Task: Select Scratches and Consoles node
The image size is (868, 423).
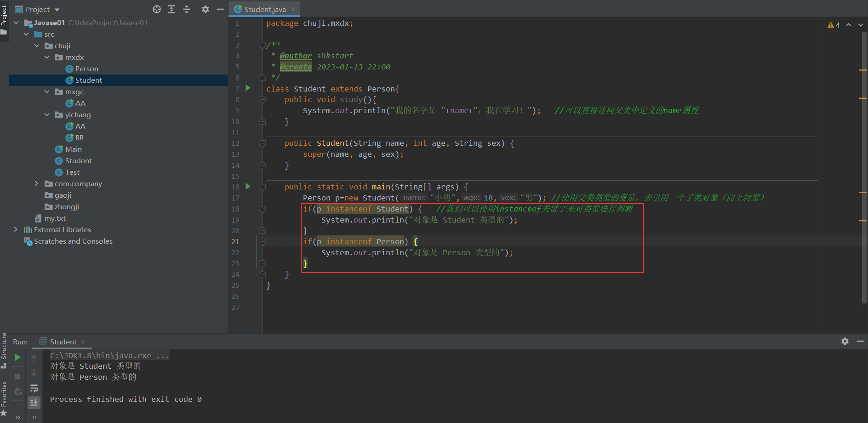Action: pos(69,241)
